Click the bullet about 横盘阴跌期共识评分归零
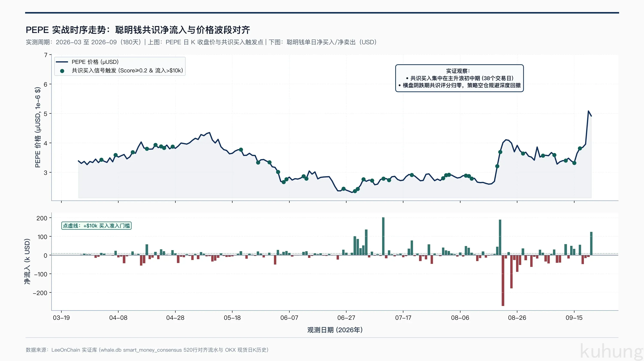The width and height of the screenshot is (644, 361). 460,85
